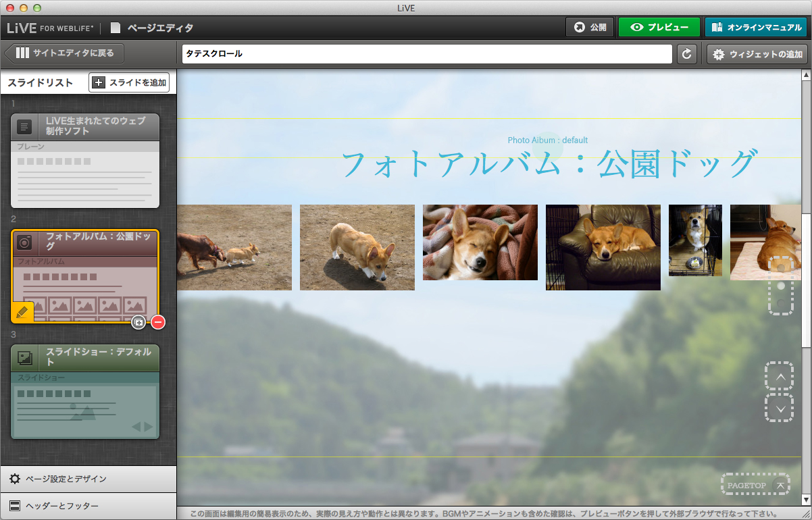
Task: Click the corgi sleeping in blanket photo
Action: click(480, 242)
